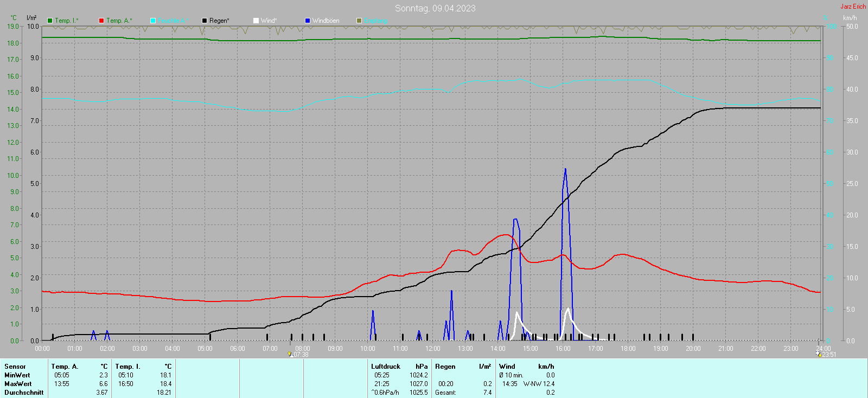Image resolution: width=868 pixels, height=398 pixels.
Task: Click the olive Empfang legend square
Action: click(x=359, y=21)
